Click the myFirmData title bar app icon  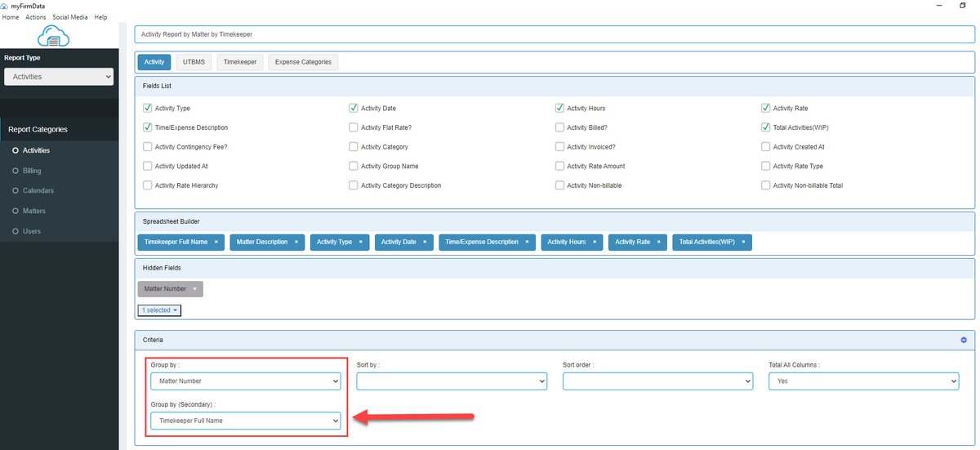pyautogui.click(x=6, y=5)
